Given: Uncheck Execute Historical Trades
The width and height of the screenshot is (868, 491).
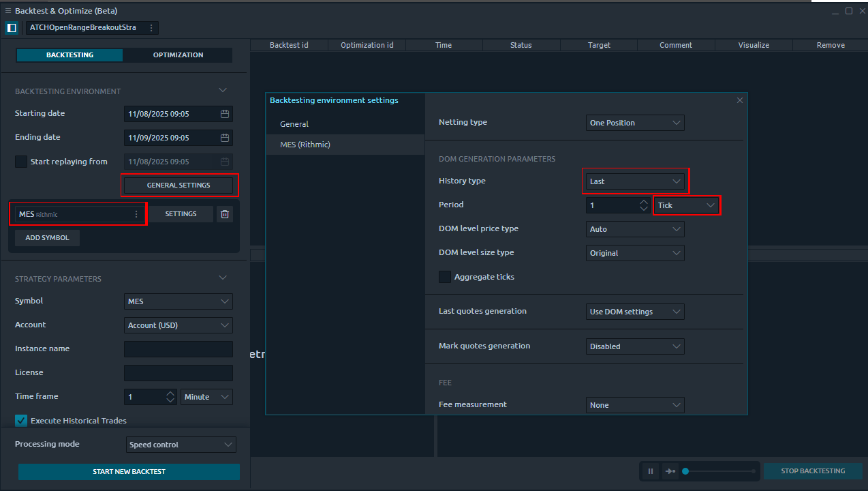Looking at the screenshot, I should [21, 421].
